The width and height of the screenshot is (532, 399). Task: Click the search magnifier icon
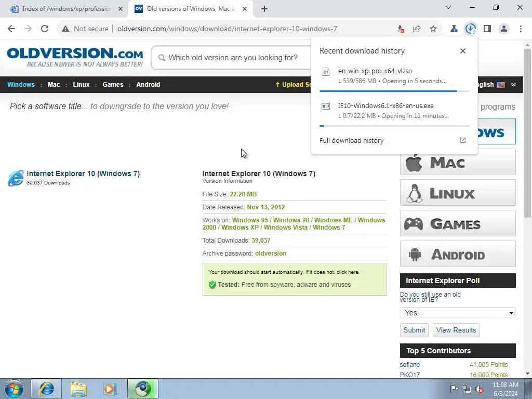pyautogui.click(x=162, y=58)
